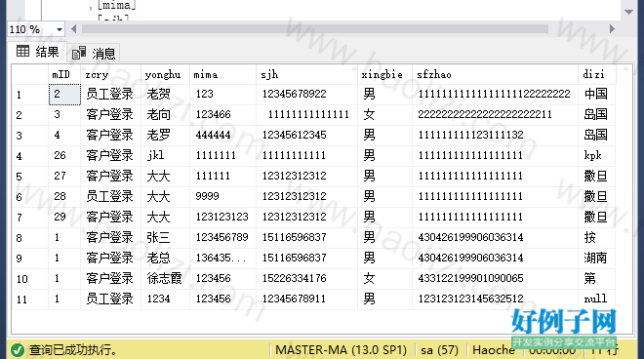
Task: Click mID cell with value 26
Action: pos(64,156)
